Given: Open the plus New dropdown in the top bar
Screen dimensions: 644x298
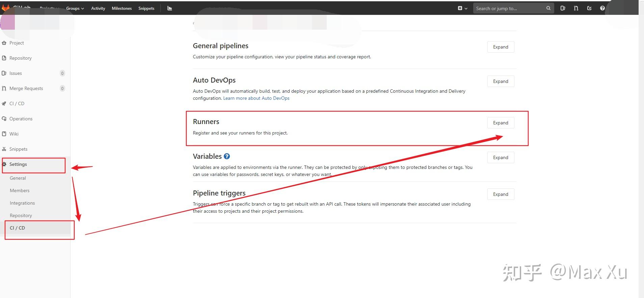Looking at the screenshot, I should click(462, 8).
